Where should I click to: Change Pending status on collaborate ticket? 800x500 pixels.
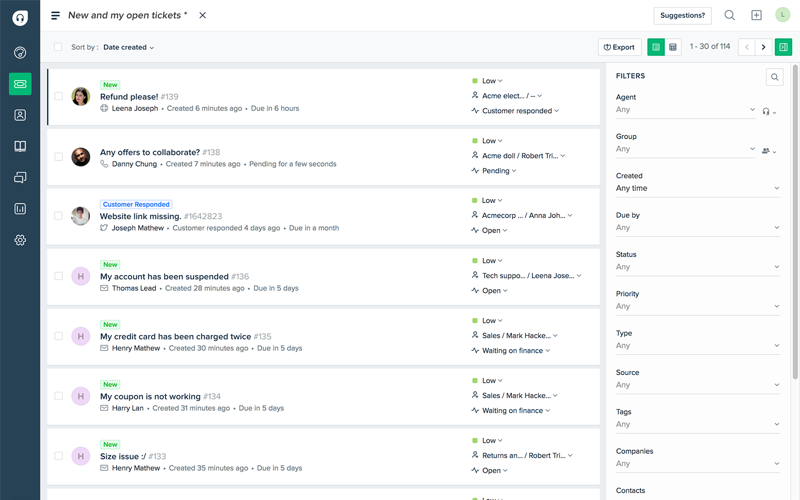494,170
